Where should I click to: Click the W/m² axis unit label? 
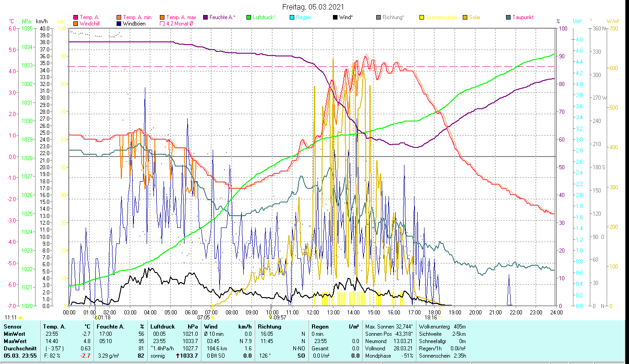coord(613,21)
